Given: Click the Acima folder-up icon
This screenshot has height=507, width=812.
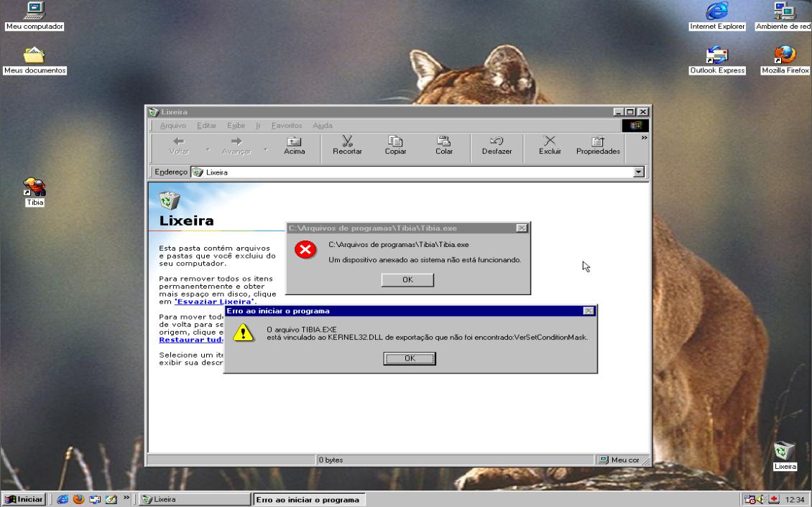Looking at the screenshot, I should pyautogui.click(x=294, y=142).
